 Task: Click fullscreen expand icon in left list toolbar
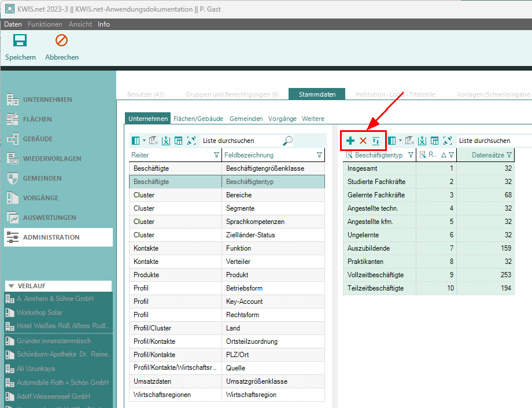coord(191,141)
